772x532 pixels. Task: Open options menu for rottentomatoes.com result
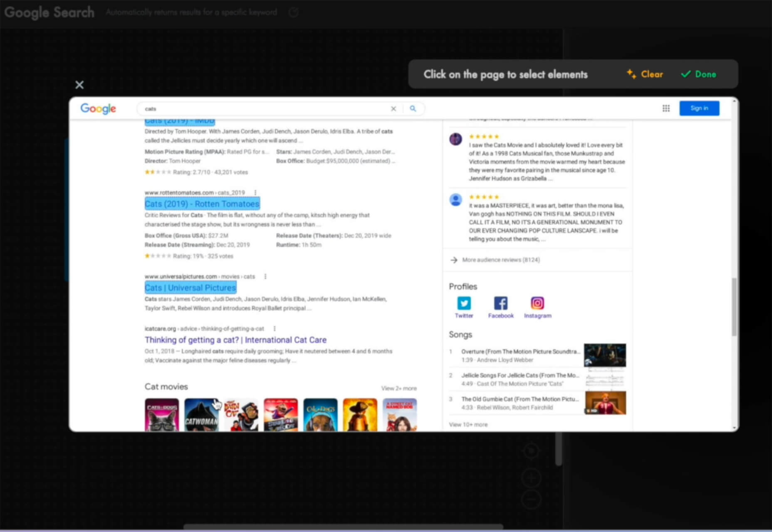pyautogui.click(x=255, y=192)
